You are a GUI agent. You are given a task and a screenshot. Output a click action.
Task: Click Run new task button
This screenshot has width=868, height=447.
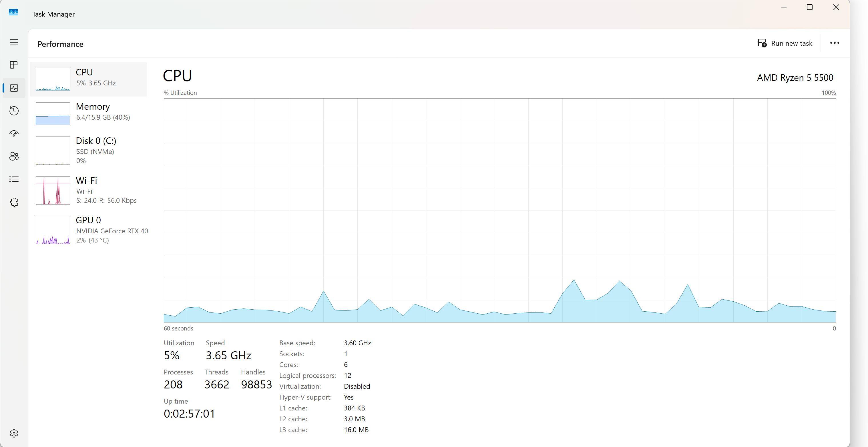coord(785,43)
